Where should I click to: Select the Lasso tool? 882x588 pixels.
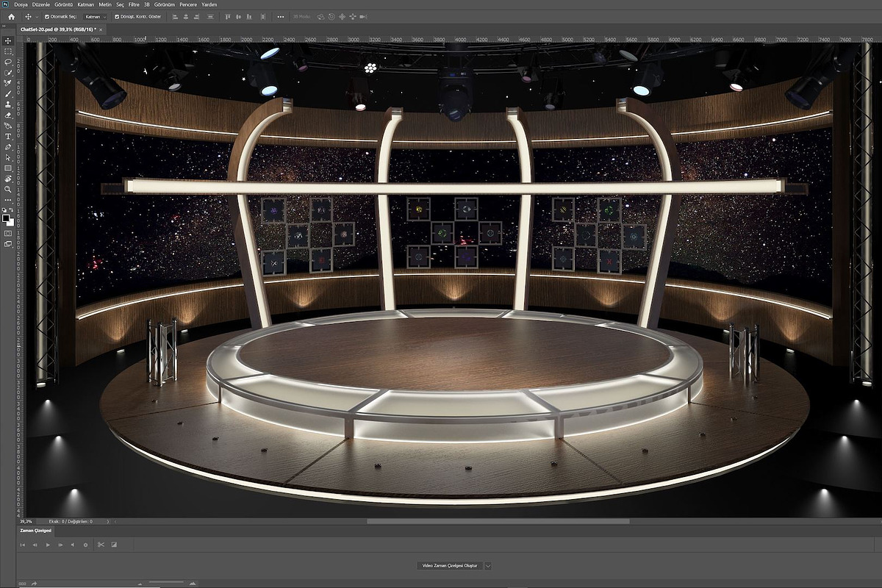(8, 62)
